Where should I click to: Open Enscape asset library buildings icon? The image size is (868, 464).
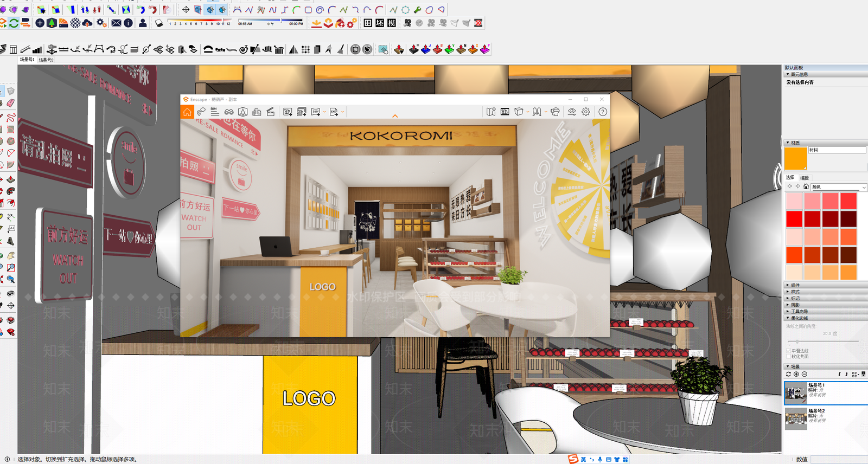click(x=257, y=112)
